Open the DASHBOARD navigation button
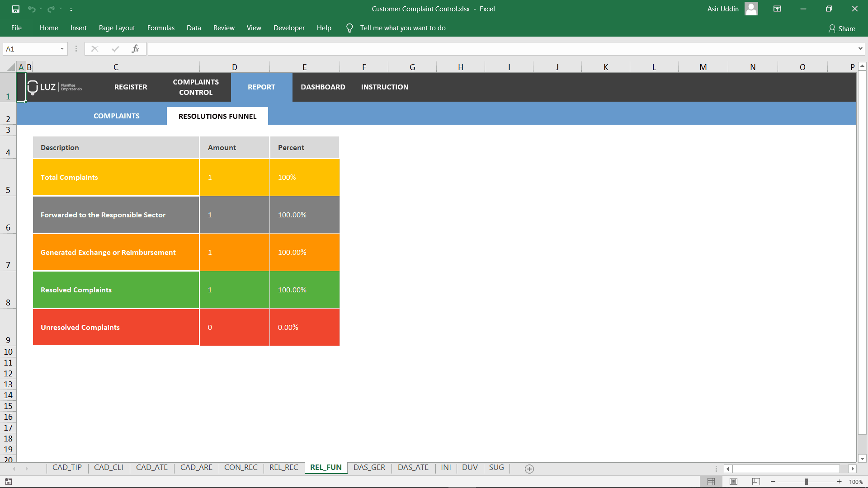The height and width of the screenshot is (488, 868). (x=323, y=87)
